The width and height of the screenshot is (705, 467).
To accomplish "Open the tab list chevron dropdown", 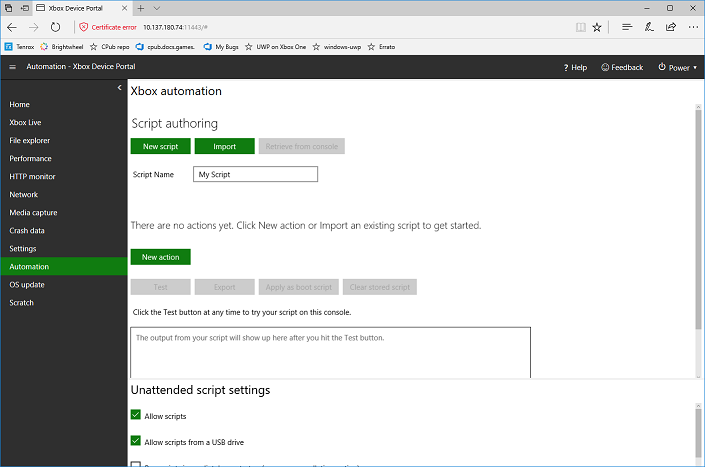I will point(156,8).
